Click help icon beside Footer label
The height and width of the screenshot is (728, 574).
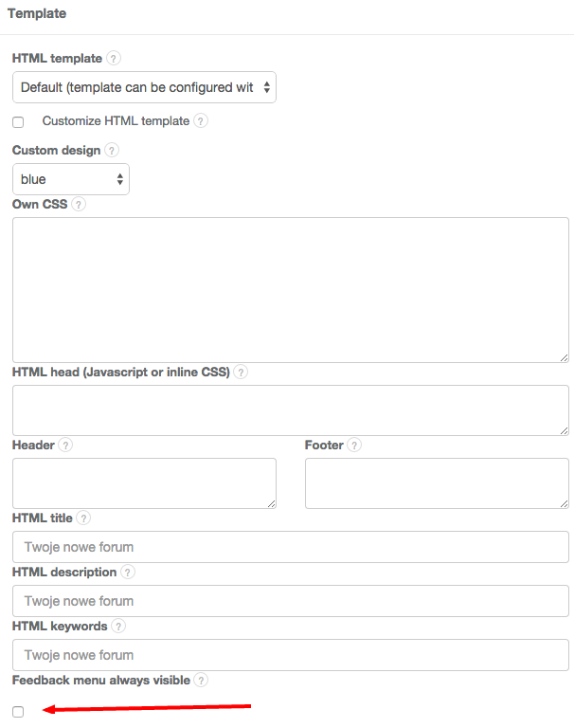[354, 445]
